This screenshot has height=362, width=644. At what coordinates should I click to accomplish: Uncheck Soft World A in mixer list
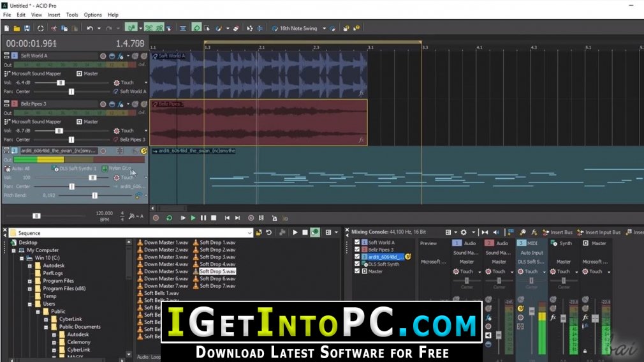click(x=357, y=243)
